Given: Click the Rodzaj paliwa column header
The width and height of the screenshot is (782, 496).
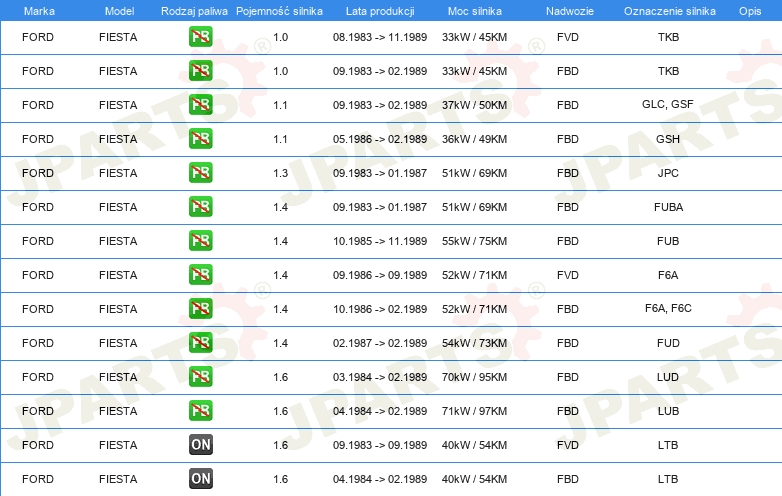Looking at the screenshot, I should (194, 10).
